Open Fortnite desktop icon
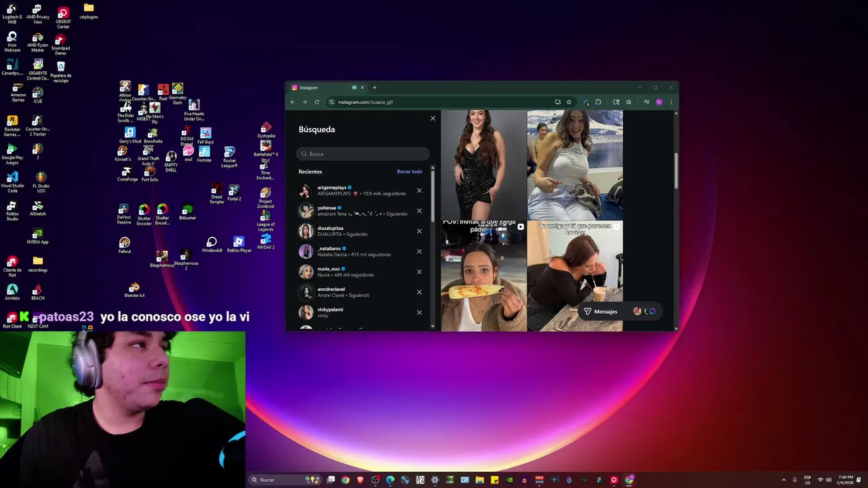 [x=204, y=154]
